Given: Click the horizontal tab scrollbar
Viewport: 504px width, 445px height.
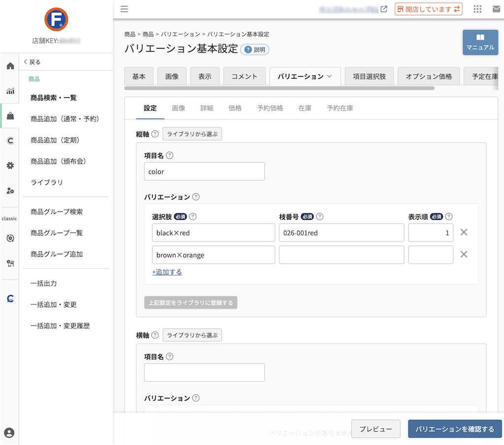Looking at the screenshot, I should point(280,88).
